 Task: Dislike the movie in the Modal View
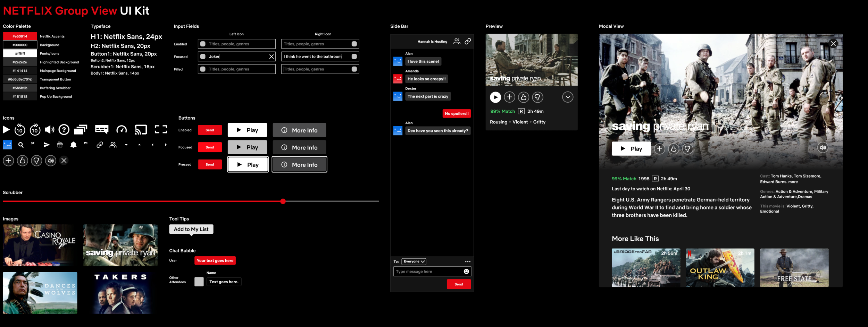[x=687, y=149]
